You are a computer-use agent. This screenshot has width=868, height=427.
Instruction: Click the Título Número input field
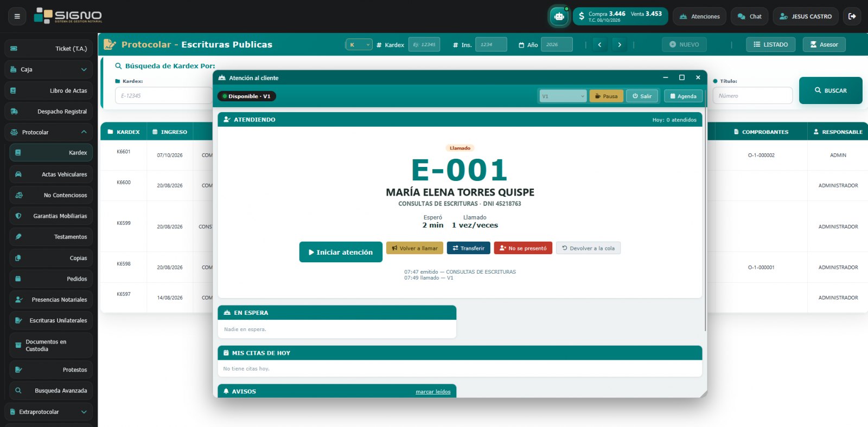[x=752, y=96]
